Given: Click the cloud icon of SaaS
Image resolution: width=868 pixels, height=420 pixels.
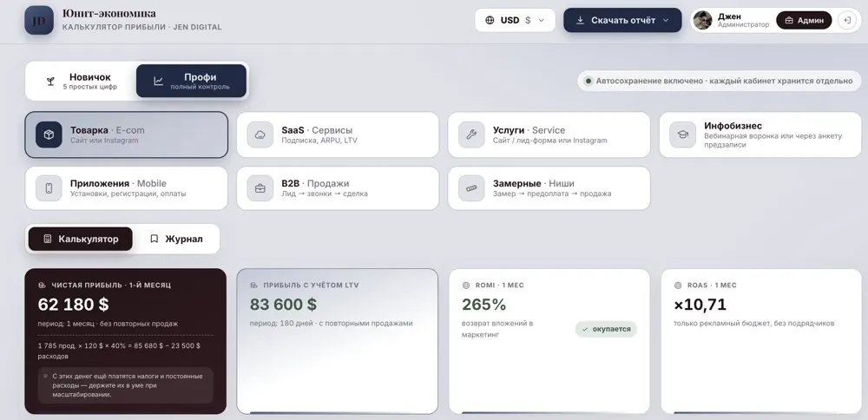Looking at the screenshot, I should pos(260,135).
